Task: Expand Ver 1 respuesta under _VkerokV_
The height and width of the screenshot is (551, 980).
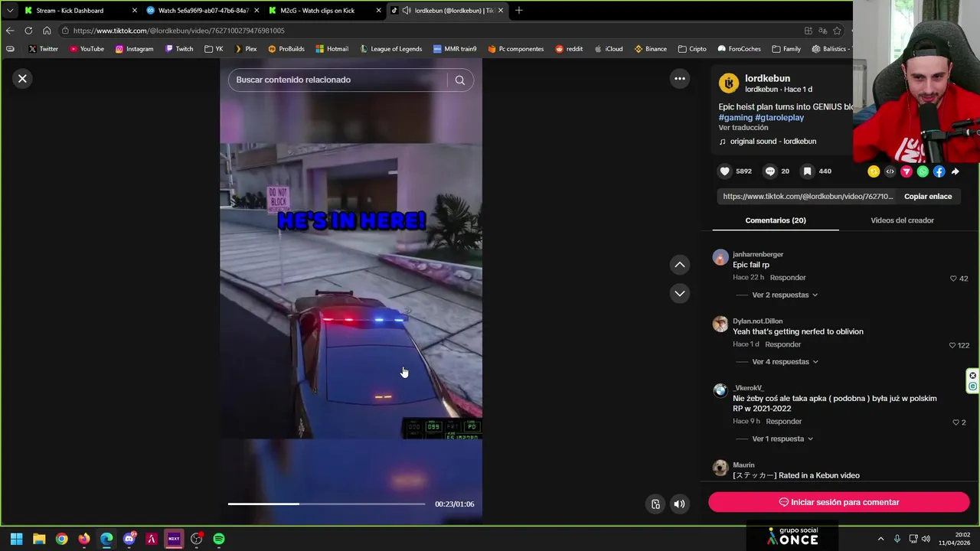Action: 782,439
